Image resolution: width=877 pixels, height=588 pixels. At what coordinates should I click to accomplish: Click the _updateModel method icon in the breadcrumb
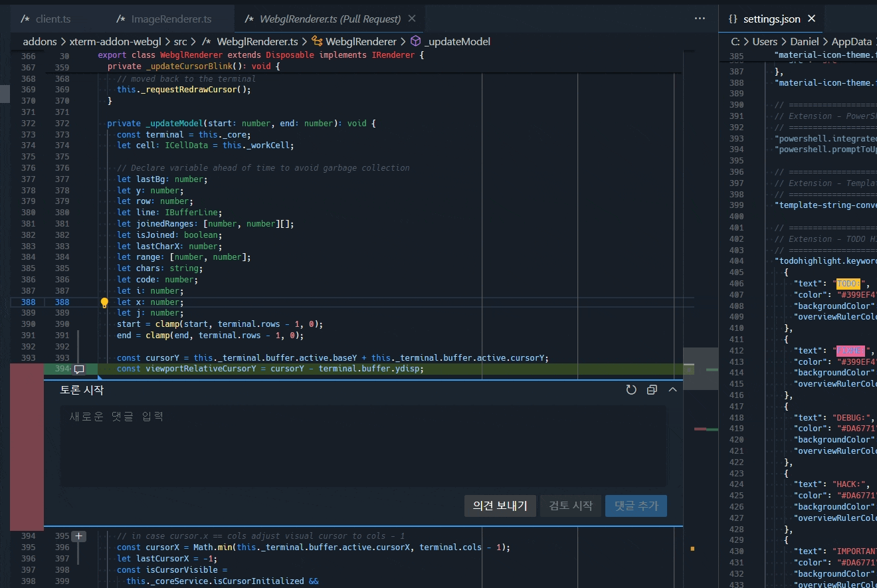pos(415,41)
